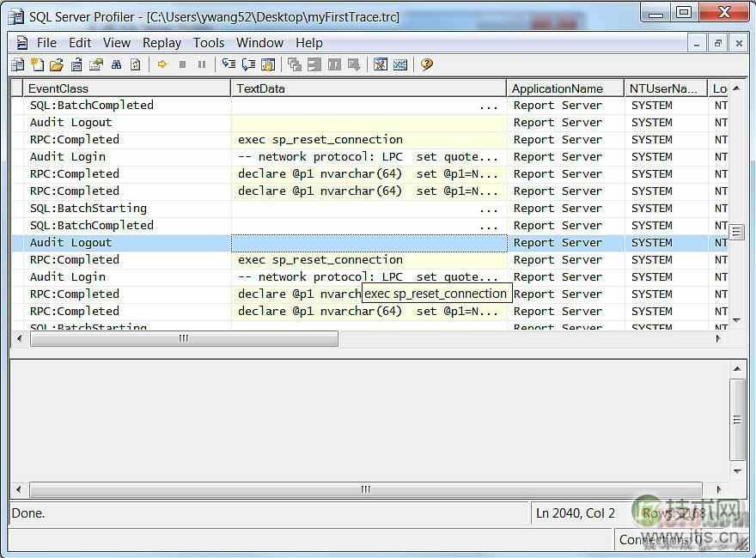Open the Window menu
The image size is (756, 558).
(259, 42)
